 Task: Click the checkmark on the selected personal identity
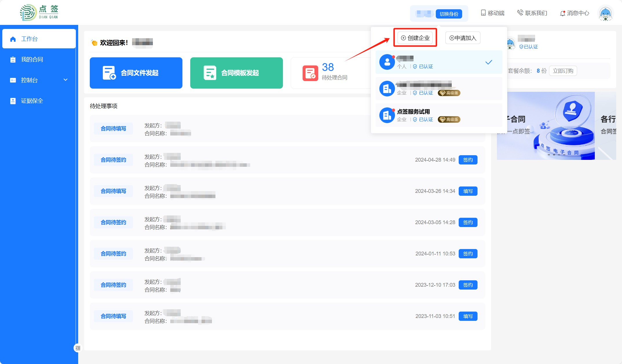click(x=489, y=62)
